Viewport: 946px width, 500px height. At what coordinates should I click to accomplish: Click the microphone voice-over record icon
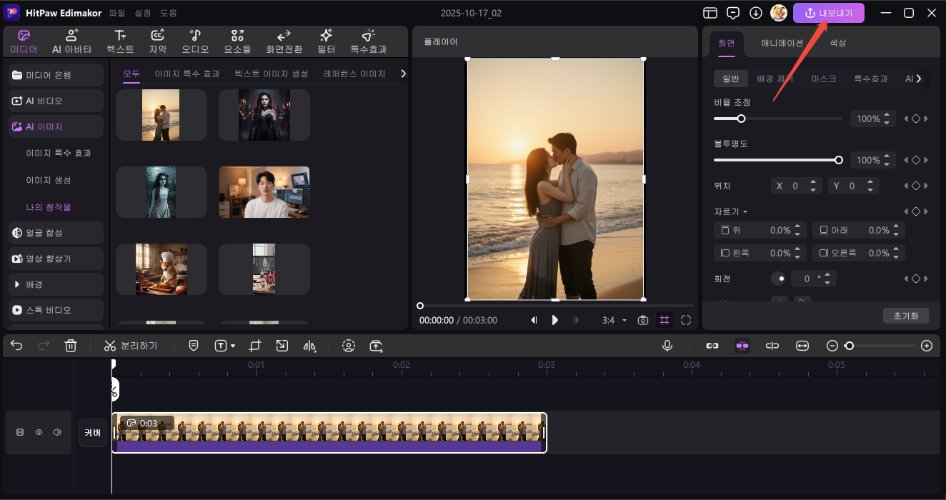tap(667, 345)
